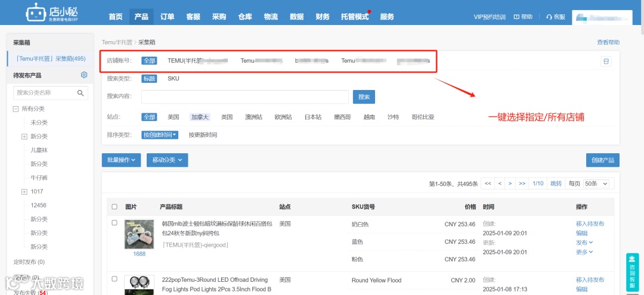Select 标题 search type
This screenshot has height=295, width=644.
150,78
